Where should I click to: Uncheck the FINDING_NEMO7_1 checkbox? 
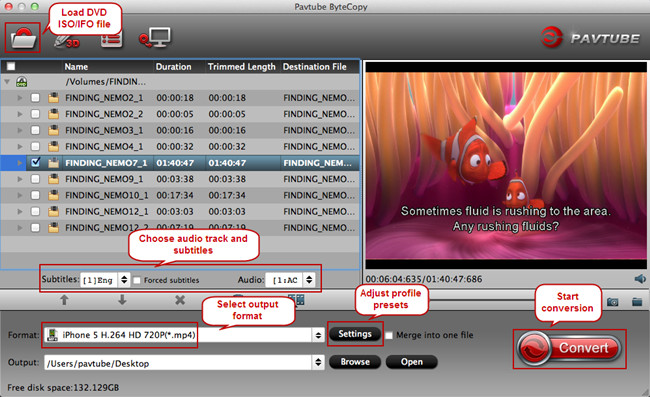tap(36, 162)
